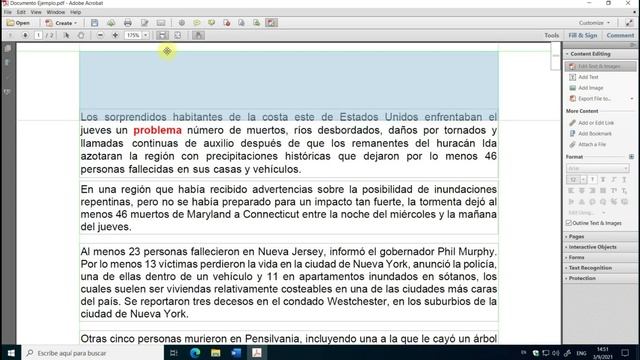This screenshot has width=640, height=360.
Task: Expand the Pages section
Action: coord(576,237)
